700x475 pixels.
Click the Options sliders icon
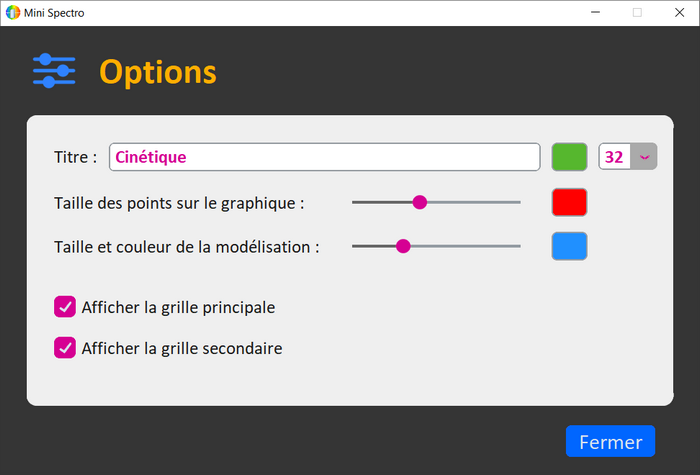[x=54, y=71]
